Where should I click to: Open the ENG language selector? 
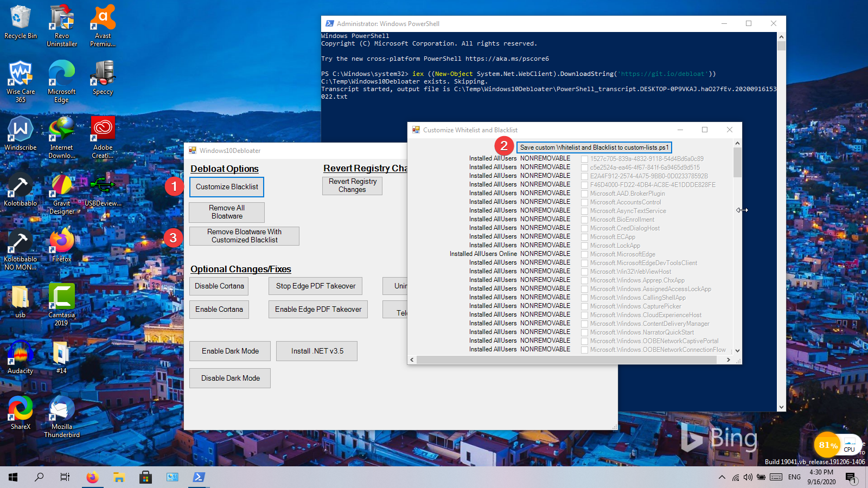tap(794, 477)
